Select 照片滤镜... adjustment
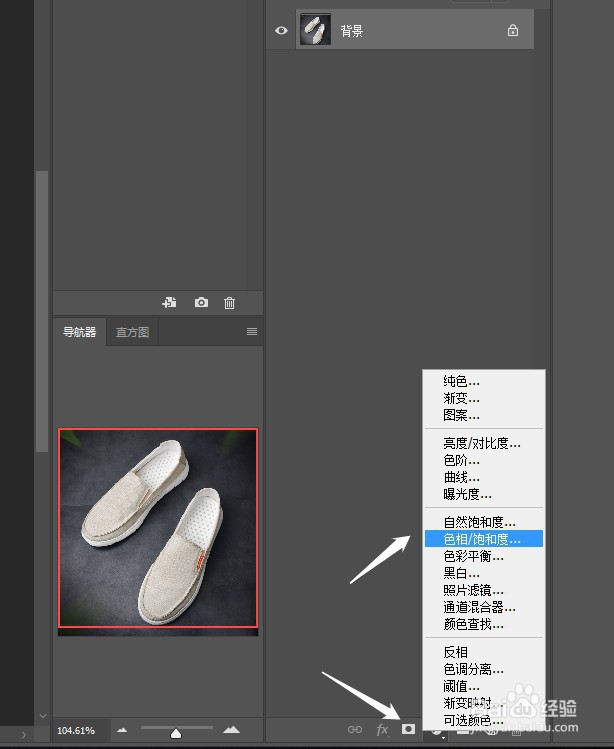Screen dimensions: 614x749 click(x=484, y=590)
